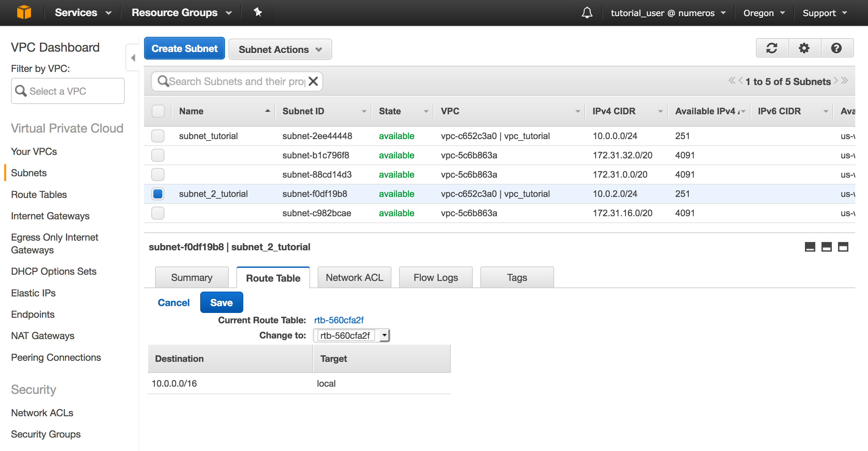The height and width of the screenshot is (451, 868).
Task: Select the subnet-2ee44448 ID cell
Action: 317,136
